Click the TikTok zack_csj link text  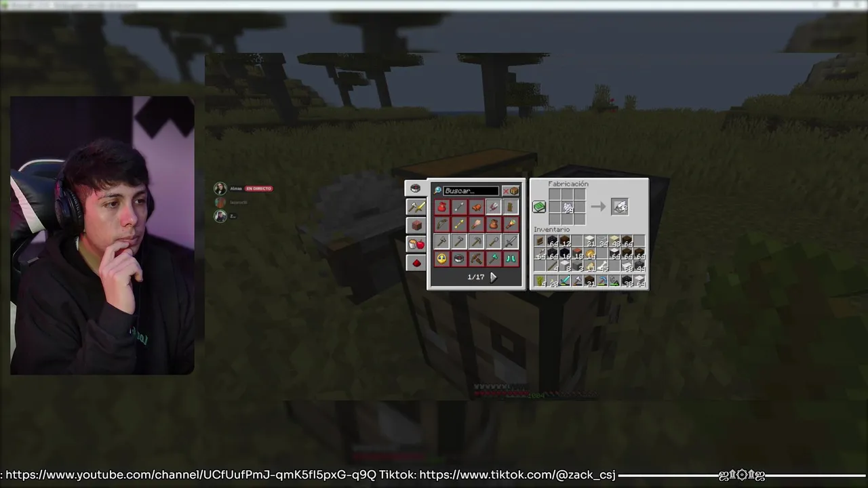click(x=517, y=475)
